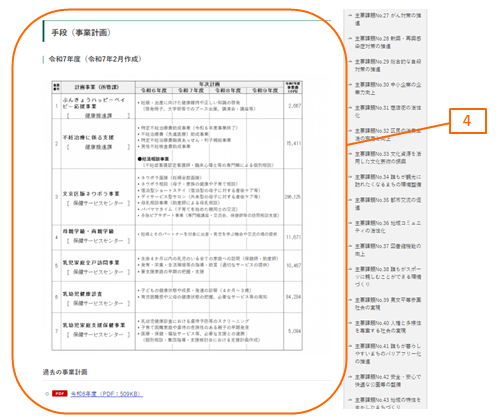Click row 6 乳幼児健康診査
The height and width of the screenshot is (418, 501).
[x=82, y=294]
